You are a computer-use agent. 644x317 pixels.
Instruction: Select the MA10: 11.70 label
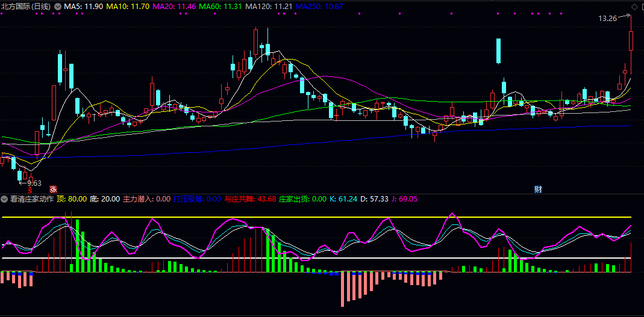click(128, 7)
